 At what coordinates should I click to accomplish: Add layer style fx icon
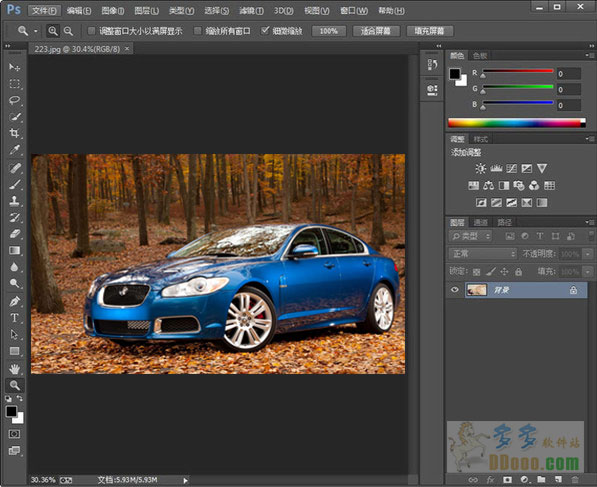coord(490,479)
